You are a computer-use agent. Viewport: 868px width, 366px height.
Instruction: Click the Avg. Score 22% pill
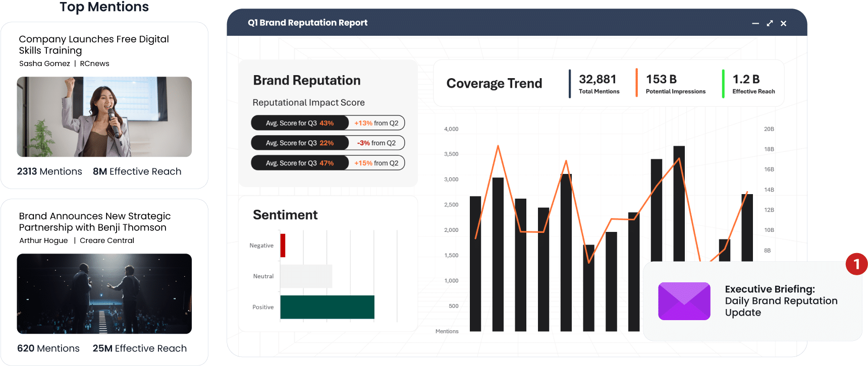pyautogui.click(x=300, y=143)
